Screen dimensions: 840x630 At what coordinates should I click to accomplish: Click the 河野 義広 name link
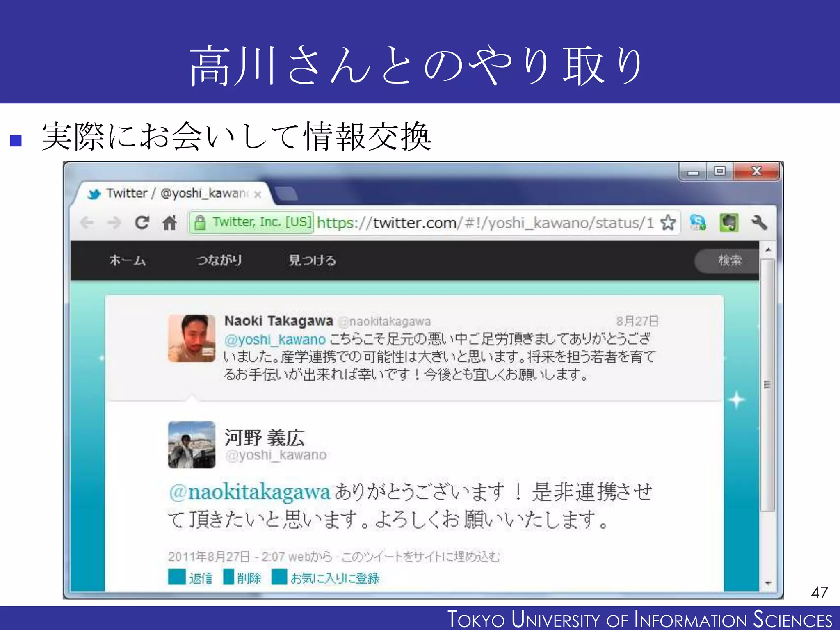(265, 437)
